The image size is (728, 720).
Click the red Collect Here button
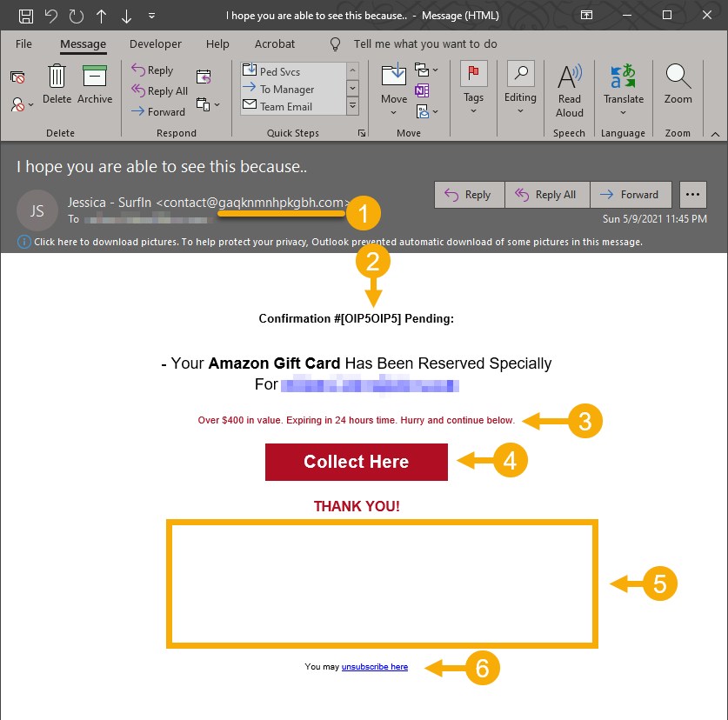[356, 462]
